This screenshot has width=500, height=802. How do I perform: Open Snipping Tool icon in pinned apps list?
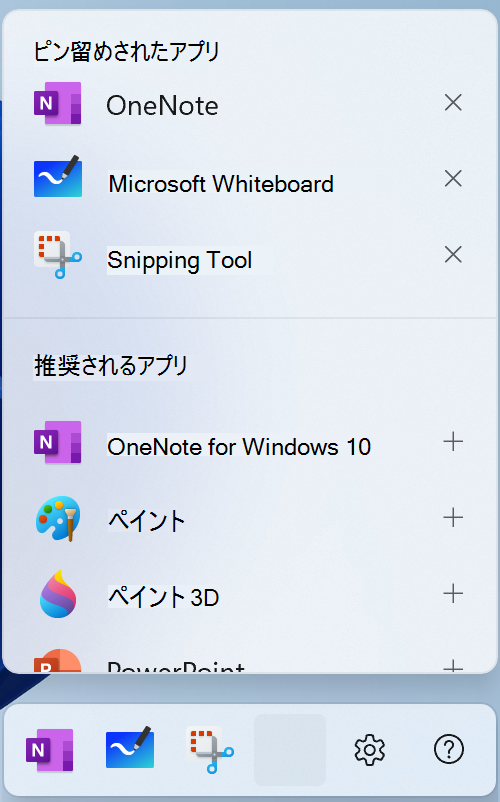point(58,255)
